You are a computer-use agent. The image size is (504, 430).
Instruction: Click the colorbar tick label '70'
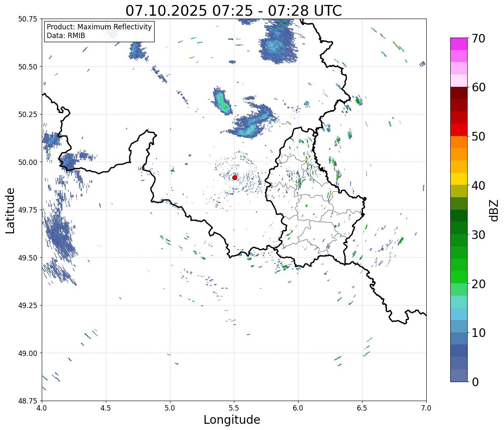[478, 38]
